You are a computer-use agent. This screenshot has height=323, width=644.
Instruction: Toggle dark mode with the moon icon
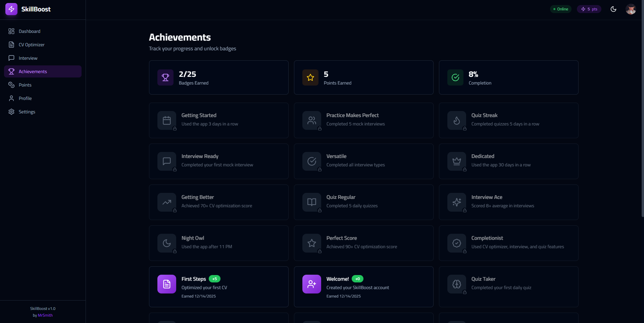(x=613, y=9)
